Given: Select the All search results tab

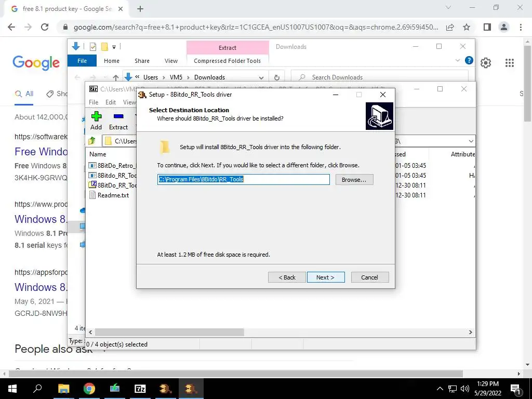Looking at the screenshot, I should pyautogui.click(x=24, y=94).
